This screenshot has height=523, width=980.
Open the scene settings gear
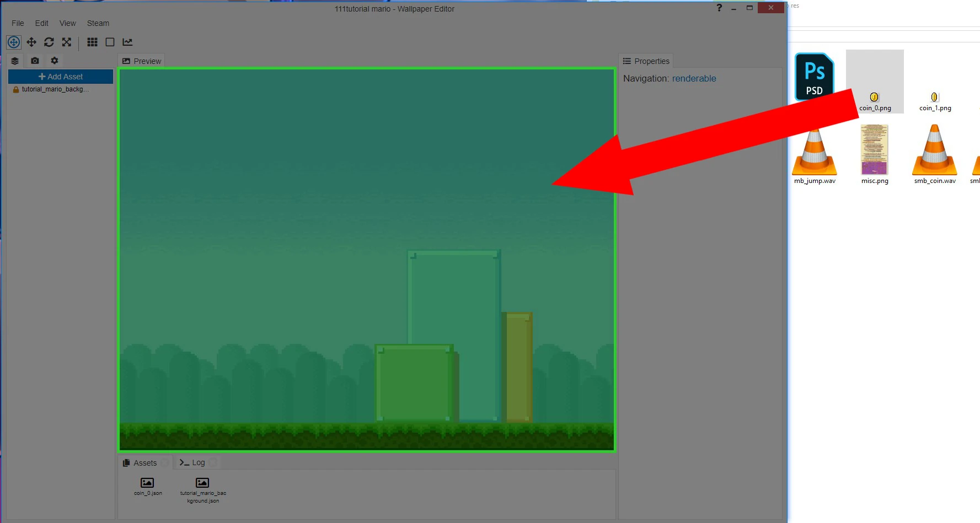tap(53, 61)
